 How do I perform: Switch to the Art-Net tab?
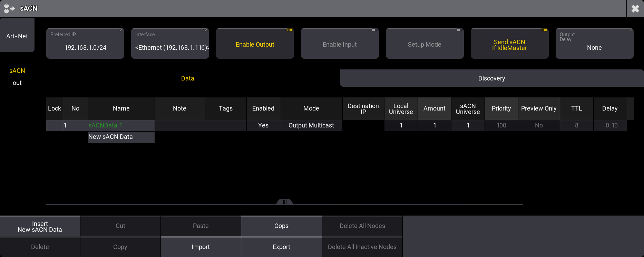click(17, 36)
